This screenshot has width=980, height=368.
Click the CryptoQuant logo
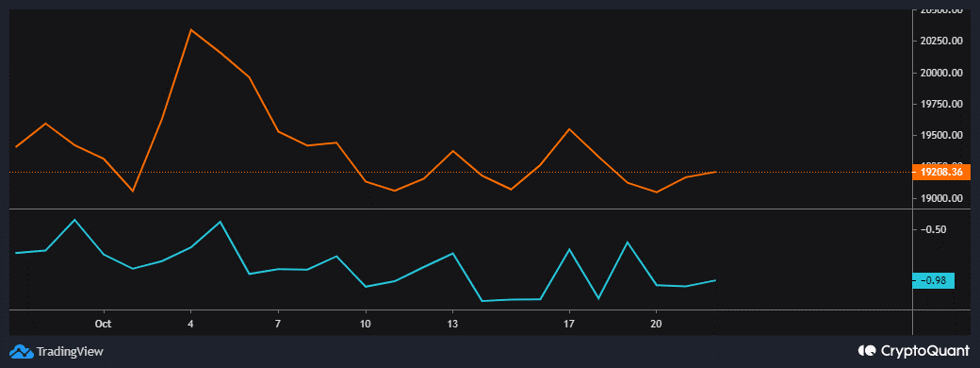pyautogui.click(x=914, y=350)
